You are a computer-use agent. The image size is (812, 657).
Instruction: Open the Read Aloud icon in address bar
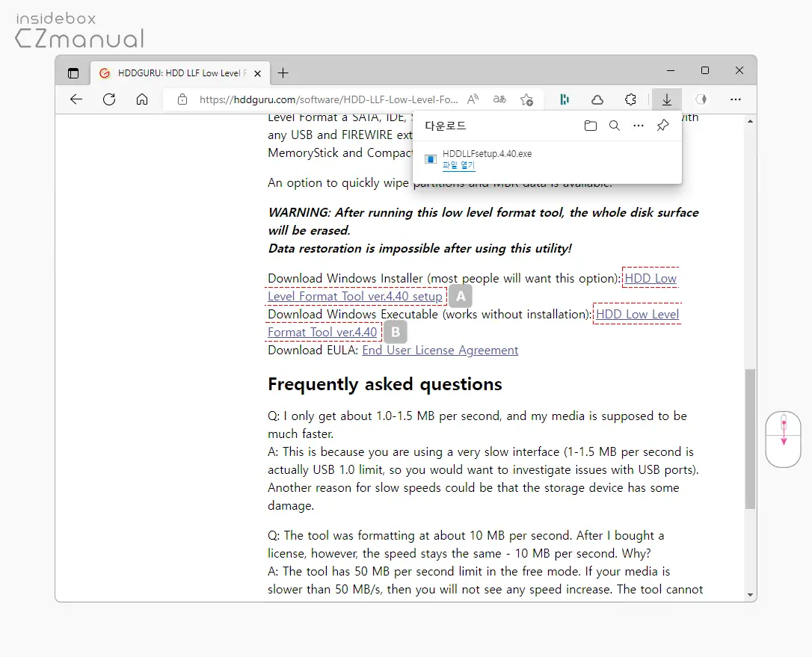coord(473,99)
